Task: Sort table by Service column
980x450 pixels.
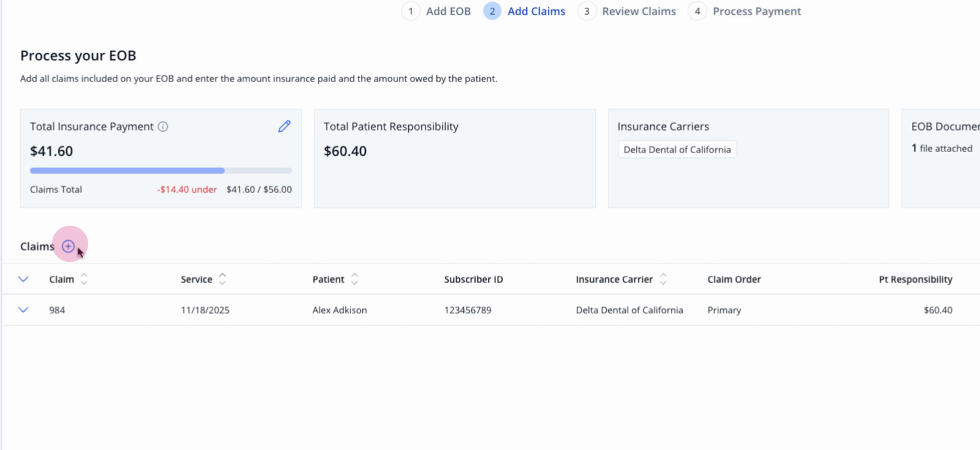Action: coord(222,279)
